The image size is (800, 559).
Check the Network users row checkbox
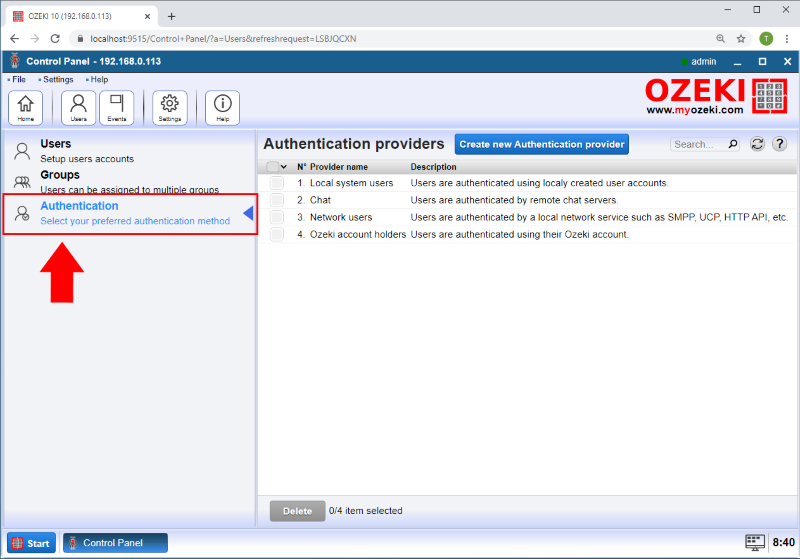pyautogui.click(x=277, y=217)
